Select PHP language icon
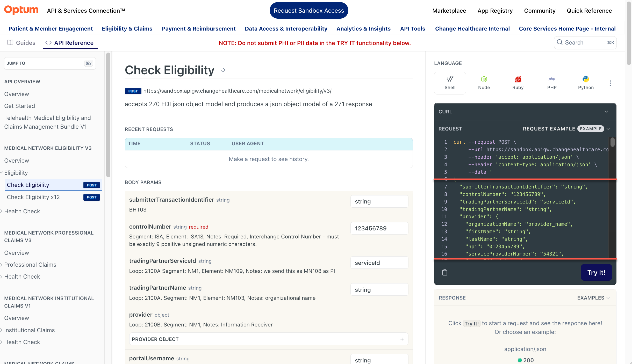Image resolution: width=632 pixels, height=364 pixels. tap(552, 83)
